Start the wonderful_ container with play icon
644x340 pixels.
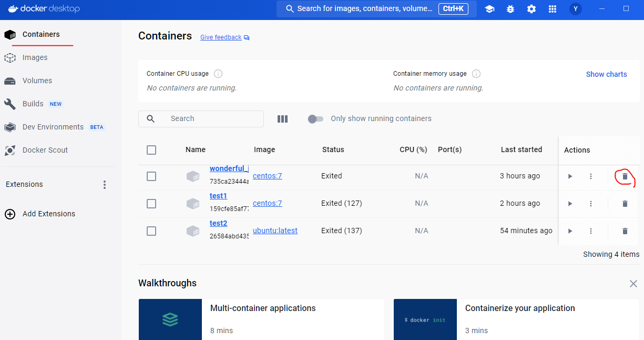coord(570,176)
